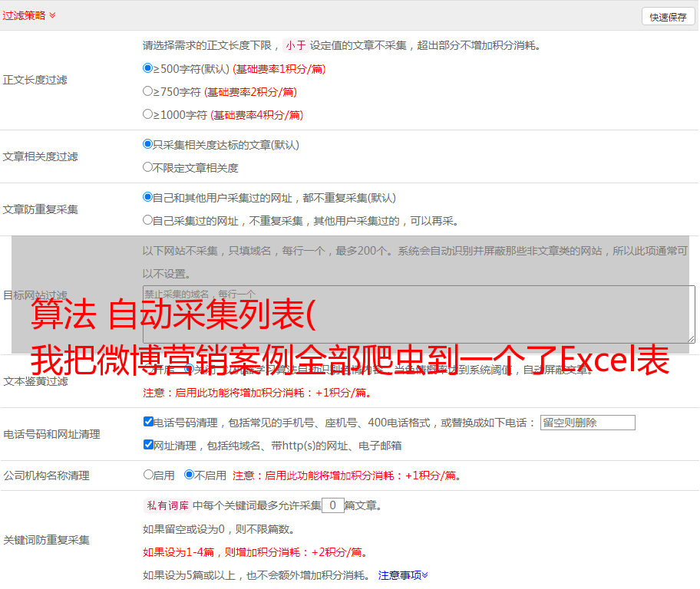Select 启用 for 公司机构名称清理

(x=148, y=475)
